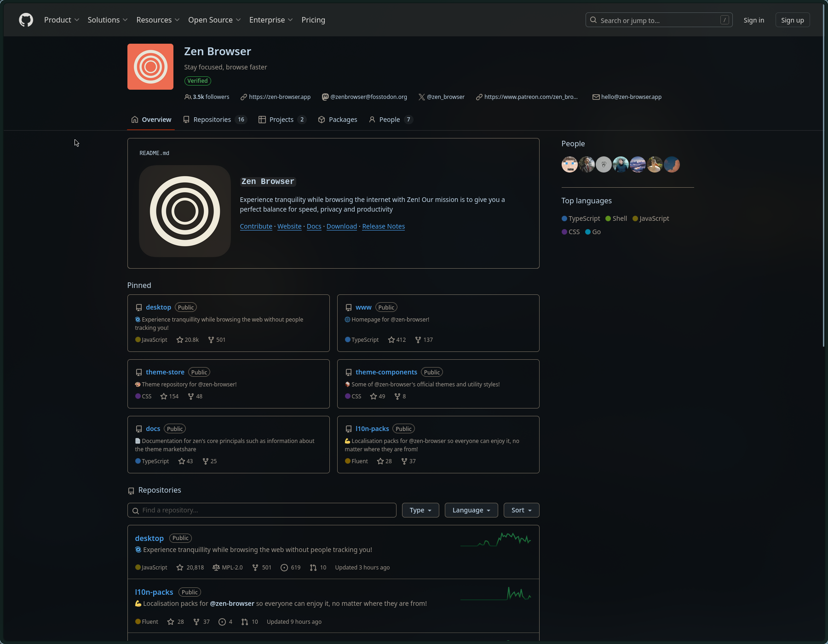828x644 pixels.
Task: Filter by Shell in Top languages
Action: coord(616,218)
